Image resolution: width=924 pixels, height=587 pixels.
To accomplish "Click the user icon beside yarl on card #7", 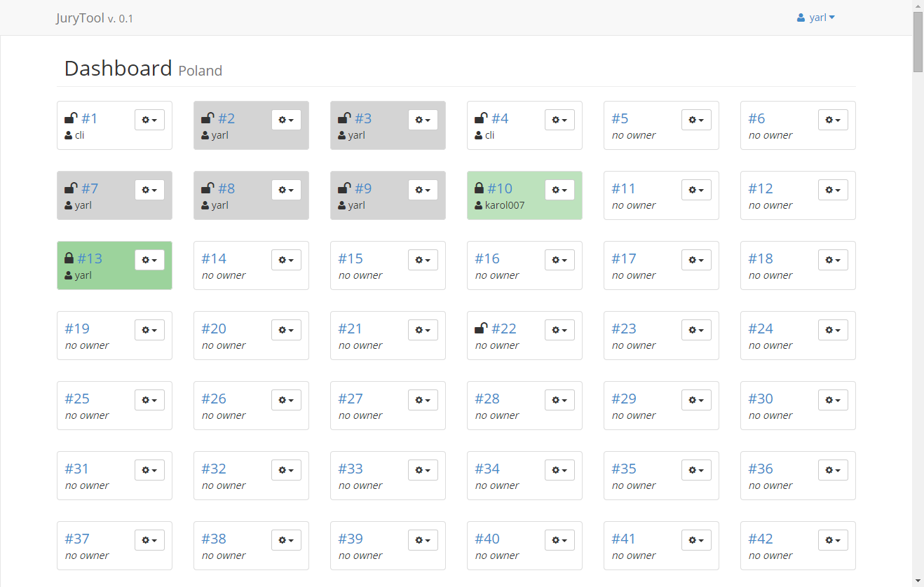I will 69,206.
